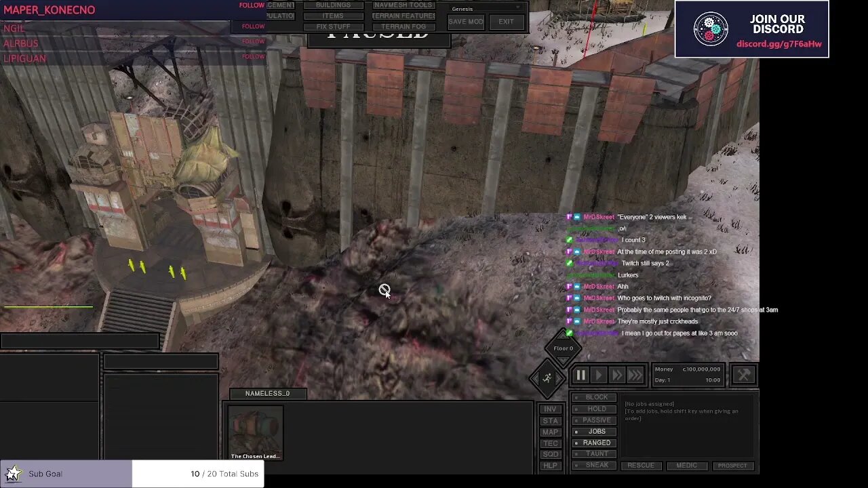Open the HLP help panel

point(550,466)
